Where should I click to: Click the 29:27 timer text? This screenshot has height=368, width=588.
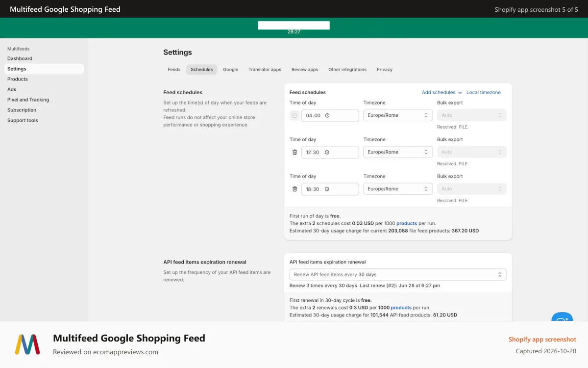[x=294, y=32]
